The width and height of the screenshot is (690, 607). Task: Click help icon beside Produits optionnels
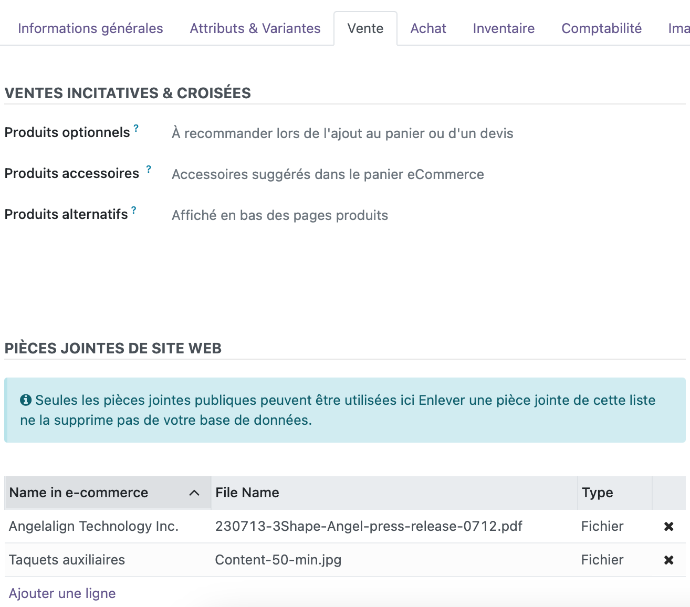(x=136, y=129)
